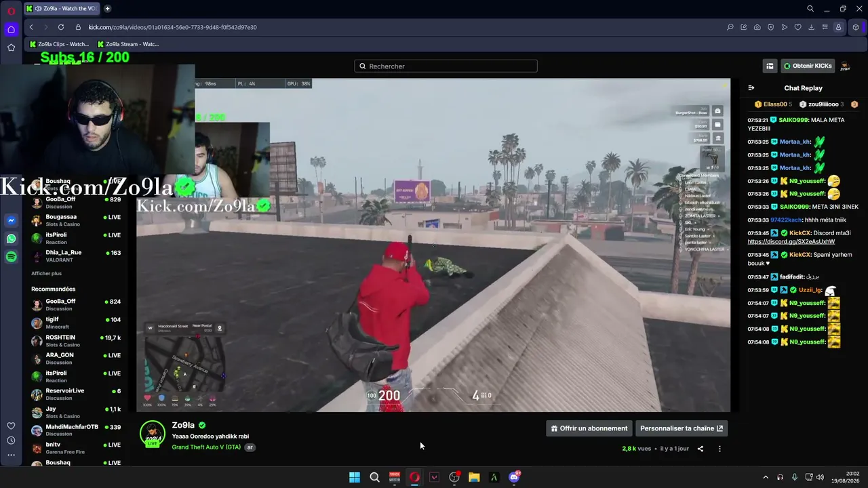Click Personnaliser ta chaîne button

[682, 428]
